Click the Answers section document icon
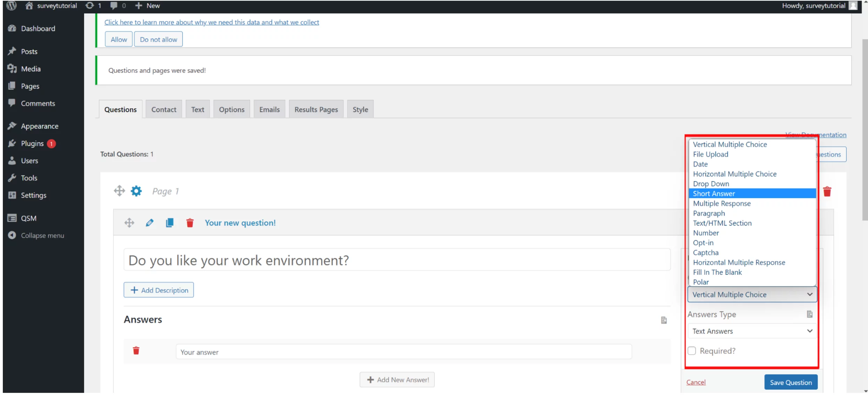868x395 pixels. (664, 320)
